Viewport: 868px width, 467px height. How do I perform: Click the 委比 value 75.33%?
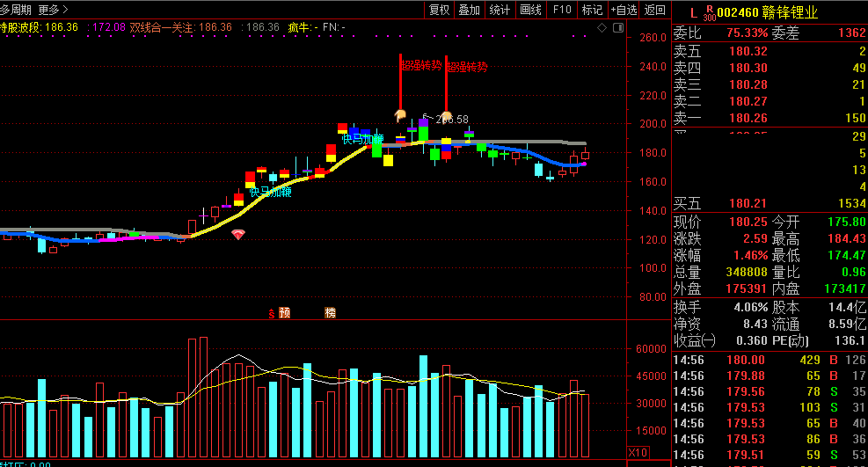pyautogui.click(x=748, y=33)
